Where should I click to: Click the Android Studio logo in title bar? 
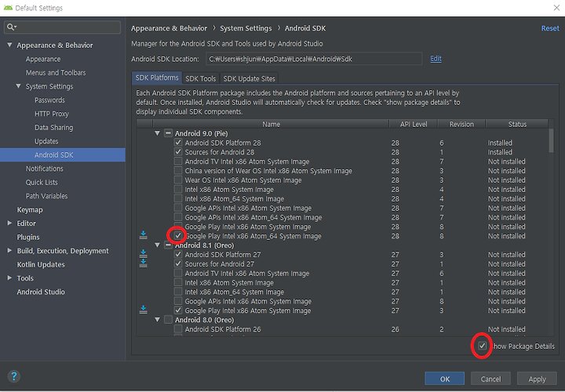point(8,8)
